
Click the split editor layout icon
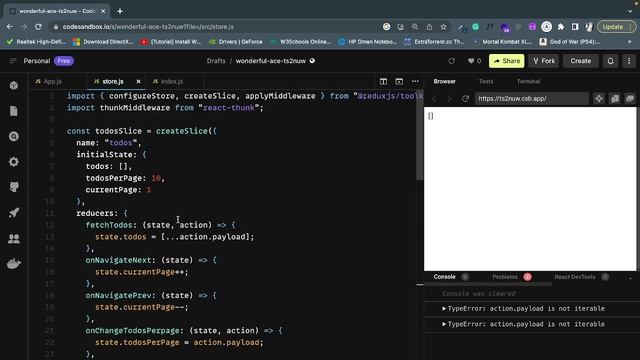pos(383,82)
